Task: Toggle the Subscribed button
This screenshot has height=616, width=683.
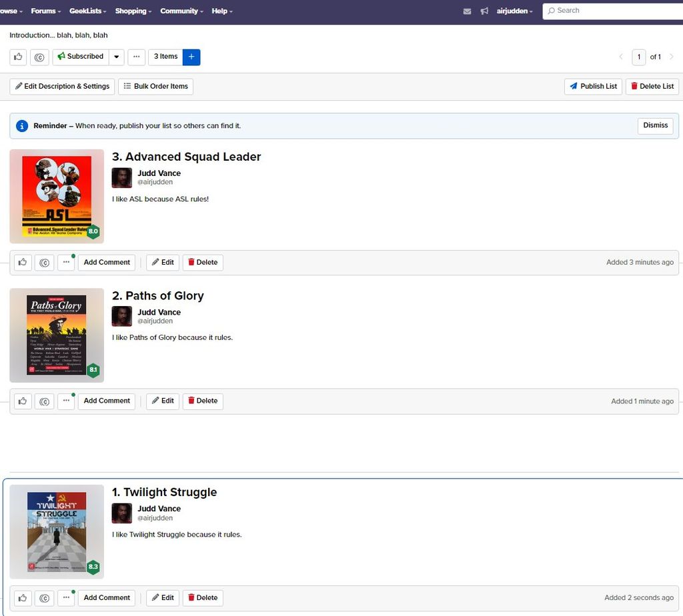Action: click(x=81, y=57)
